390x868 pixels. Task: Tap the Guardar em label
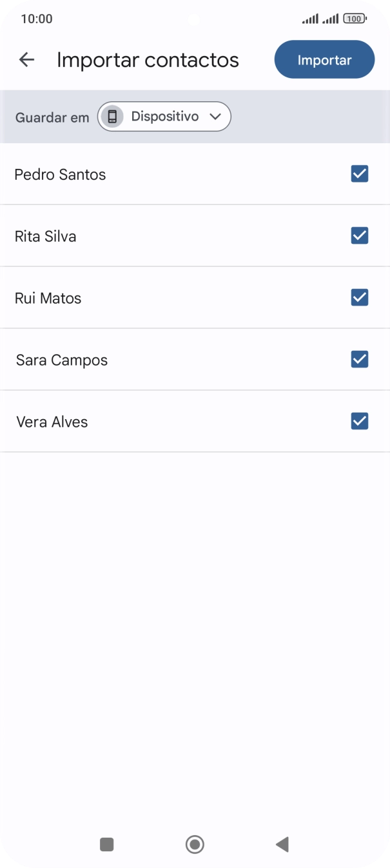point(52,117)
